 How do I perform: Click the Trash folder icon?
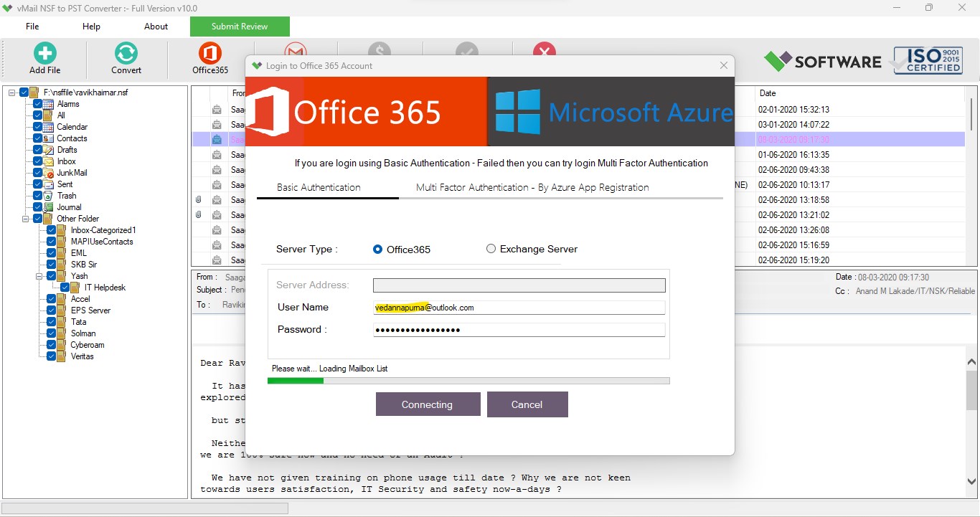(x=48, y=196)
